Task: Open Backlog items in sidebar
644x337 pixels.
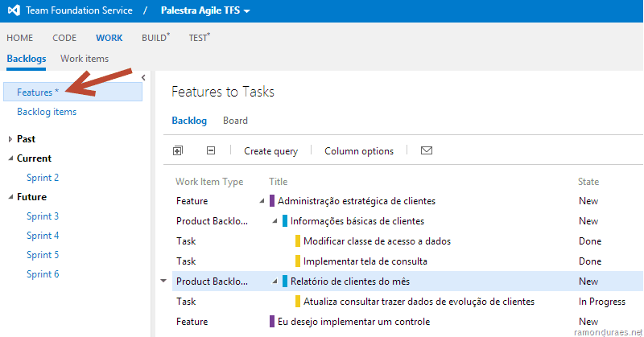Action: pos(47,112)
